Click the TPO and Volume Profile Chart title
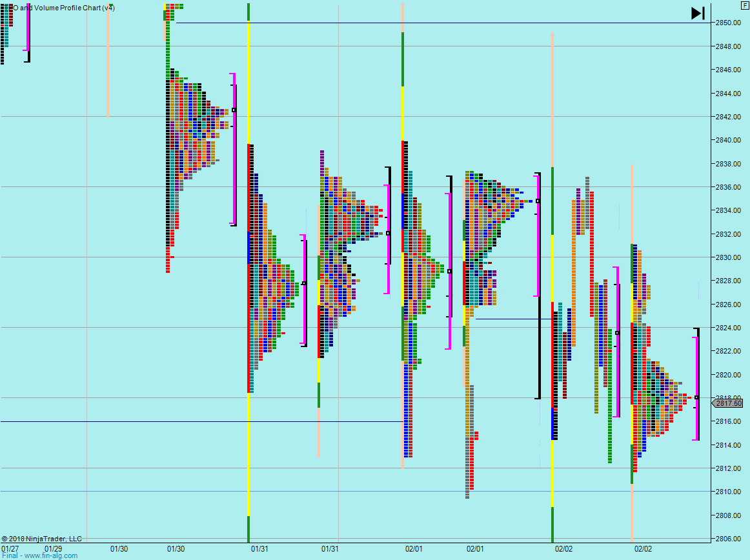This screenshot has width=750, height=560. click(59, 8)
